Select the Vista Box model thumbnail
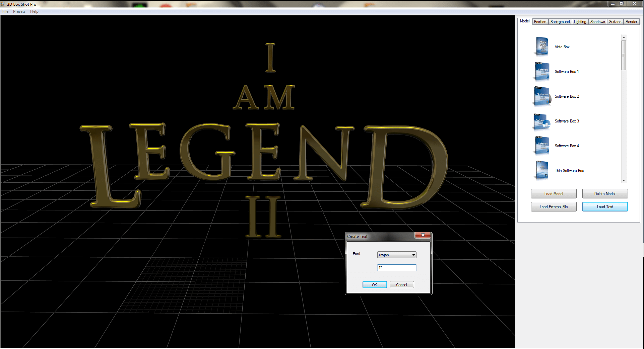 (542, 47)
